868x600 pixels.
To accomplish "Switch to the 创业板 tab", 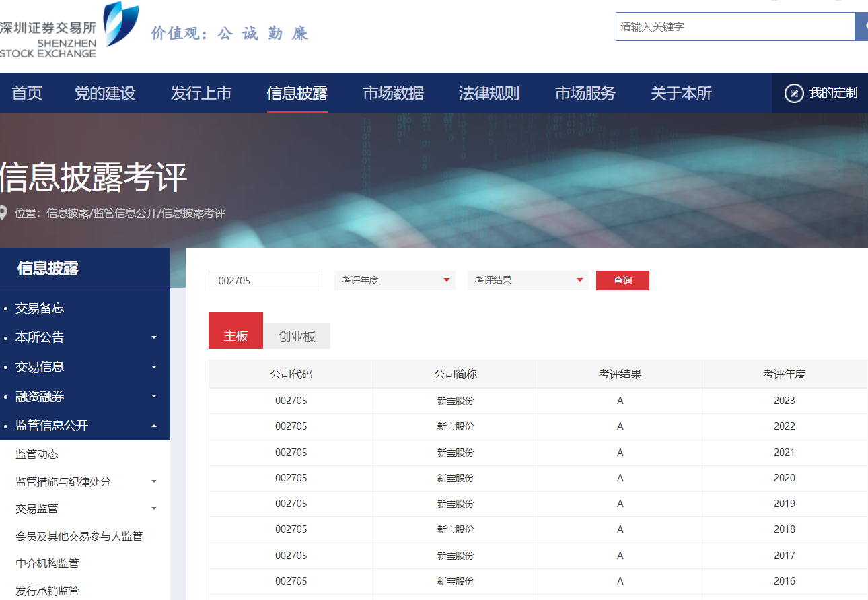I will 297,336.
